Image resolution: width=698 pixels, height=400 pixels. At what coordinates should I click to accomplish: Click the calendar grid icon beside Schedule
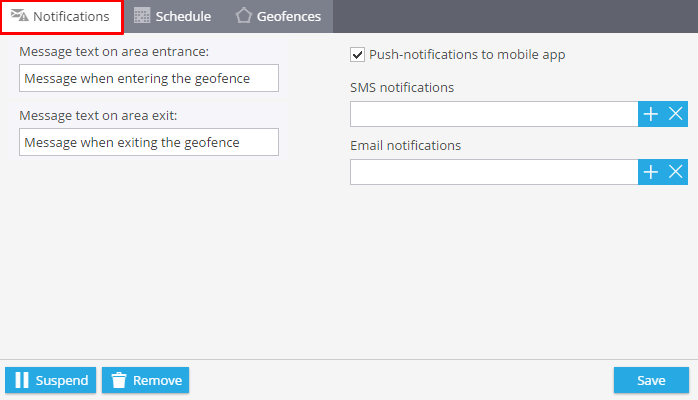pos(142,16)
